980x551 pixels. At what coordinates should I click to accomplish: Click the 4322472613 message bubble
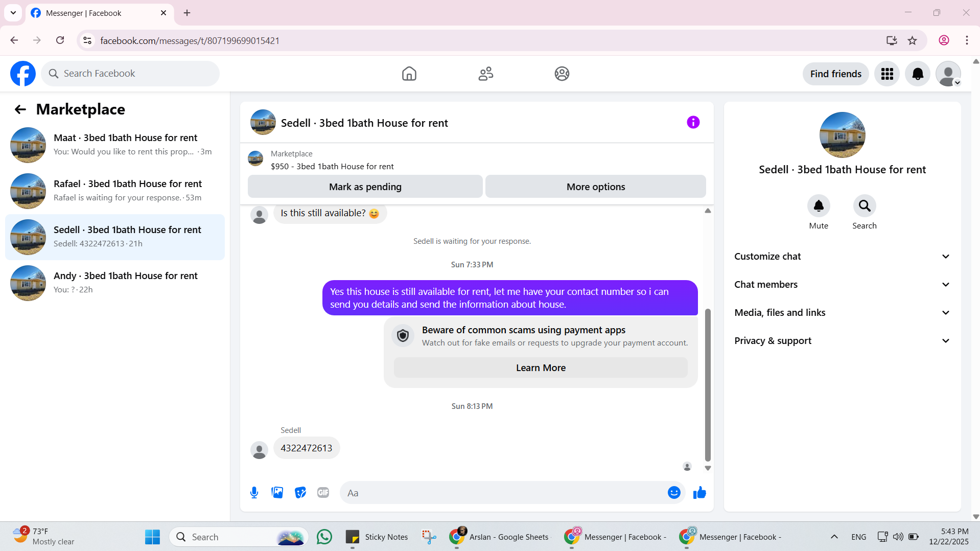tap(307, 448)
